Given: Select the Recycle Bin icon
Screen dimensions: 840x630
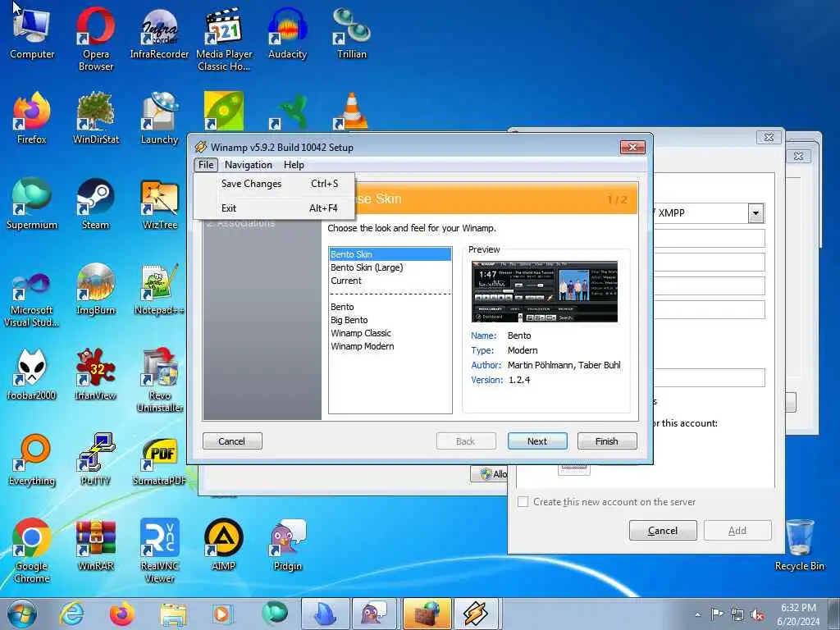Looking at the screenshot, I should pyautogui.click(x=799, y=546).
